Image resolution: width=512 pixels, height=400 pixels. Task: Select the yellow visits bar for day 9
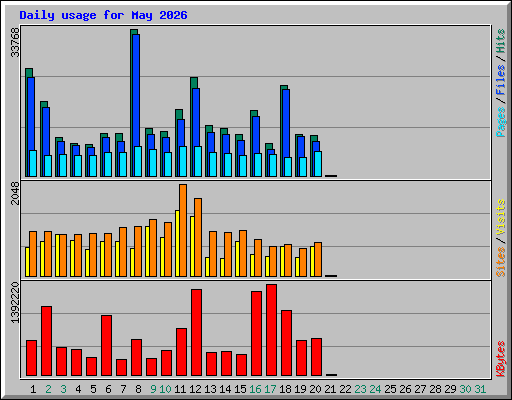coord(147,251)
